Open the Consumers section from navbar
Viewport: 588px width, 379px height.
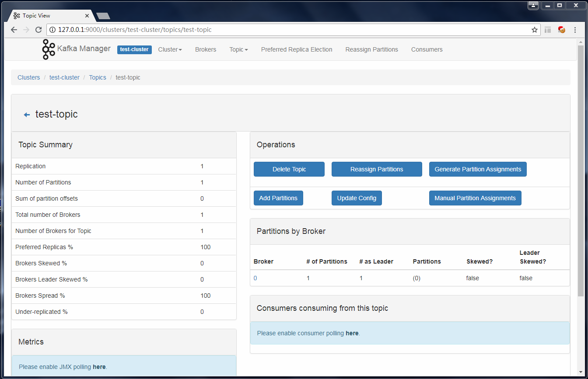point(427,49)
